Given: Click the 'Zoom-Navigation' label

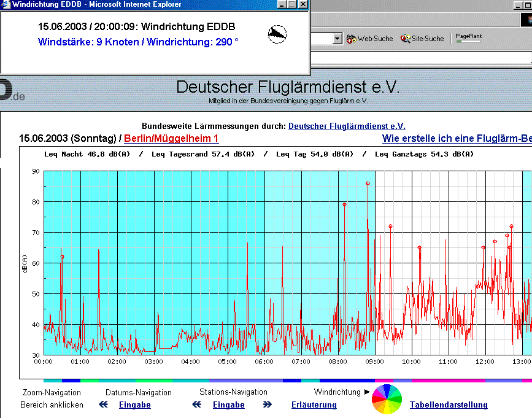Looking at the screenshot, I should click(x=52, y=393).
